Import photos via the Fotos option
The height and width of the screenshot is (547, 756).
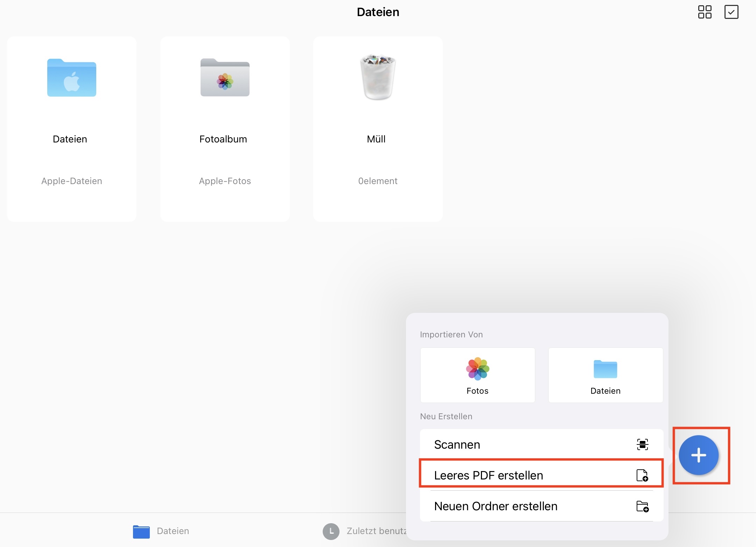(x=477, y=375)
